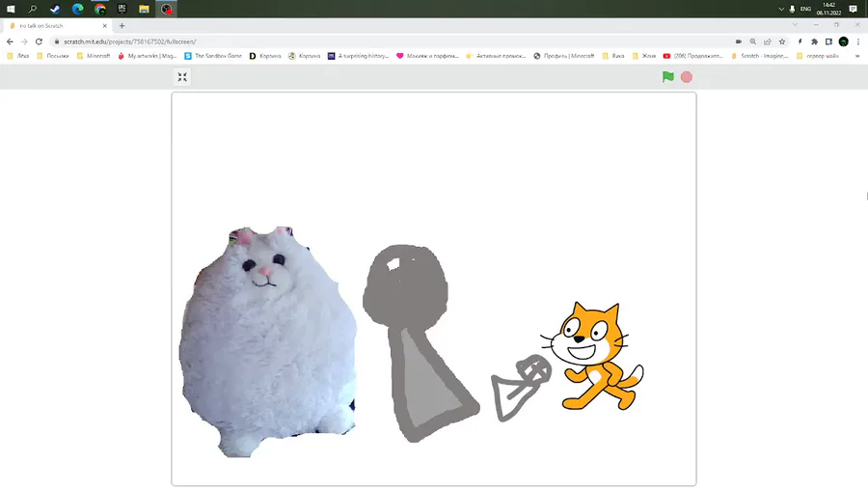The image size is (868, 488).
Task: Switch the ENG input language
Action: click(x=805, y=9)
